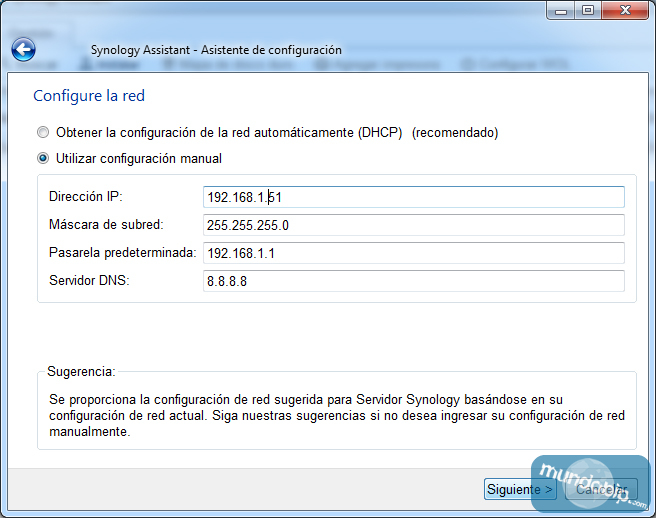This screenshot has height=518, width=656.
Task: Click the suggestion paragraph about Servidor Synology
Action: (x=337, y=415)
